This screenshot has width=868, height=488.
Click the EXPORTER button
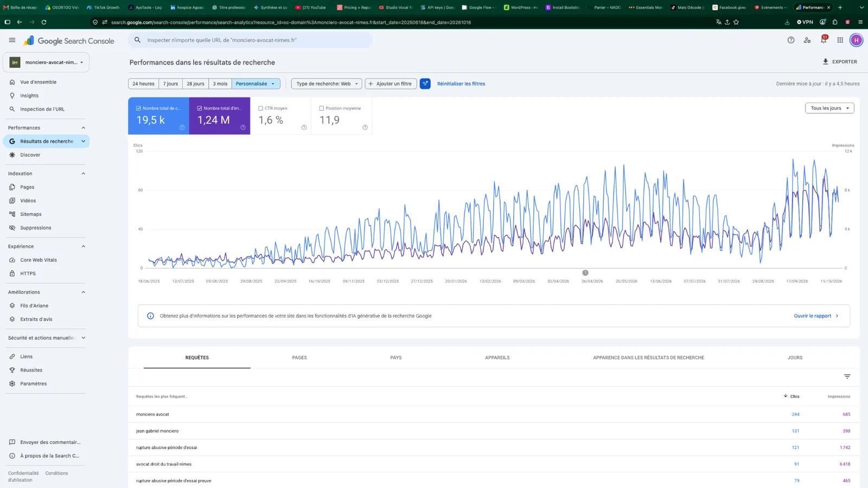840,62
